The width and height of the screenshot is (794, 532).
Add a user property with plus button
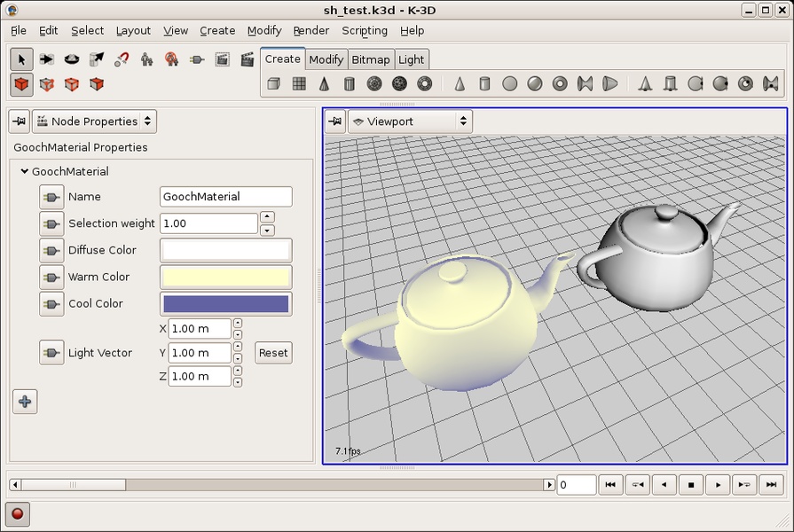(25, 402)
